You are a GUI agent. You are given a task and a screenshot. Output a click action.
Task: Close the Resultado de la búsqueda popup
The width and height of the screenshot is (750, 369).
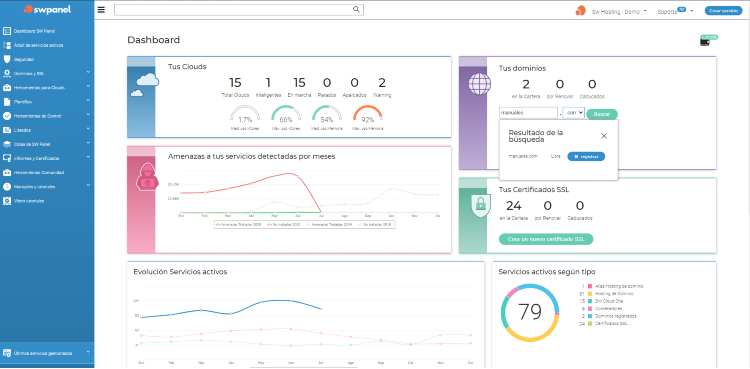(604, 136)
